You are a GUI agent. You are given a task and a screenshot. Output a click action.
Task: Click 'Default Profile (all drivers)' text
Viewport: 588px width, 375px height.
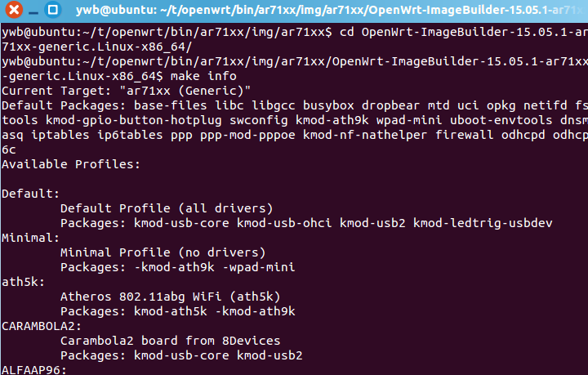(x=167, y=208)
